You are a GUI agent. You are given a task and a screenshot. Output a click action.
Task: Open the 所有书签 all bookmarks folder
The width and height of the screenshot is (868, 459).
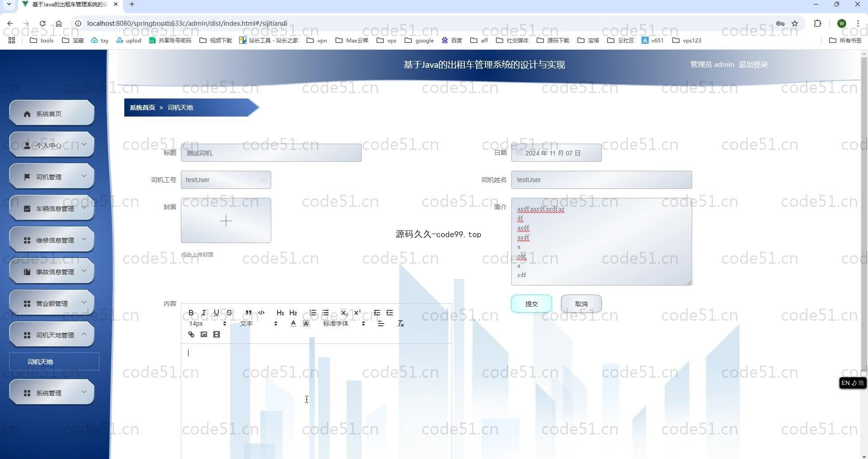pyautogui.click(x=845, y=40)
